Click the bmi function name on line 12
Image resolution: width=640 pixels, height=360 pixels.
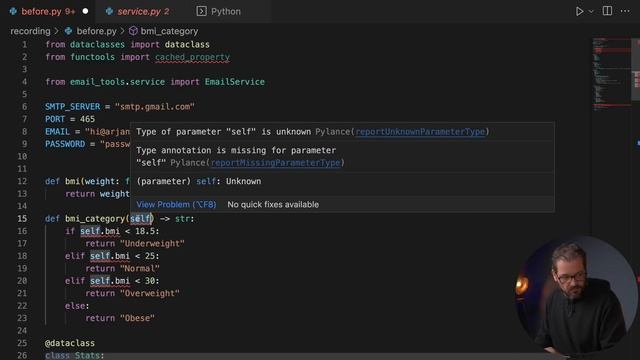[72, 181]
